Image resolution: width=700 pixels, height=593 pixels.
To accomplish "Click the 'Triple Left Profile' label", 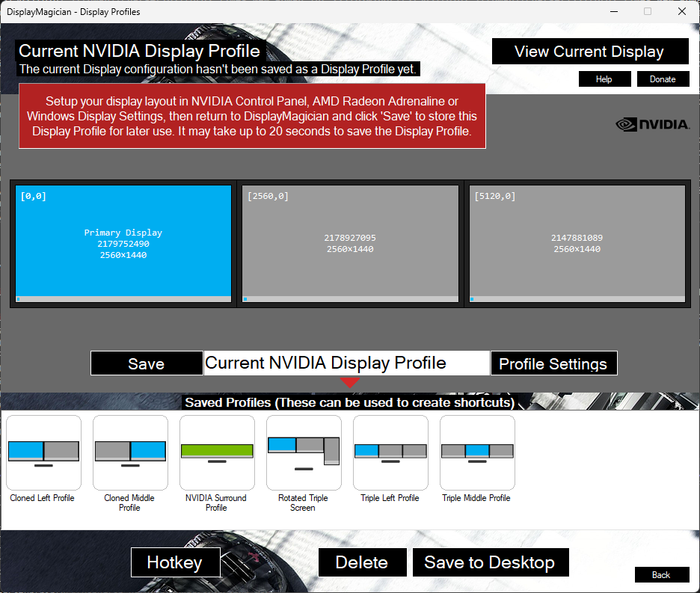I will [390, 498].
